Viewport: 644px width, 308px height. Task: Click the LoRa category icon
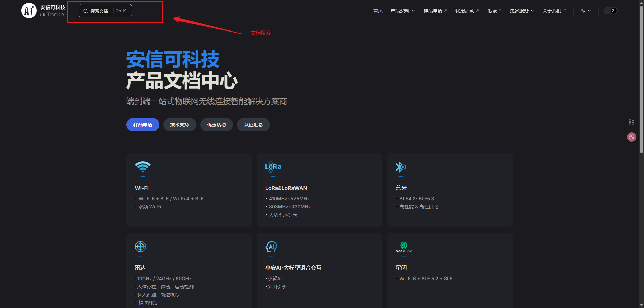point(273,167)
